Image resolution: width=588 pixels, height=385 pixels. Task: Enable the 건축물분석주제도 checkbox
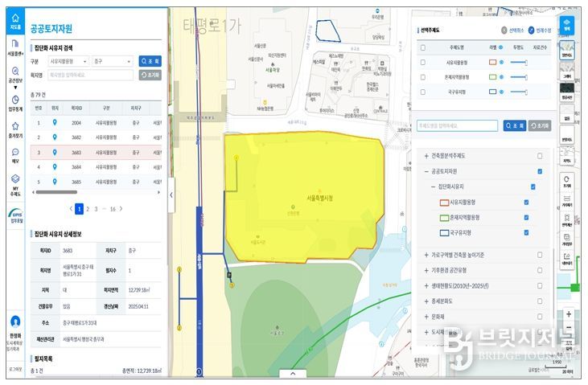tap(539, 156)
